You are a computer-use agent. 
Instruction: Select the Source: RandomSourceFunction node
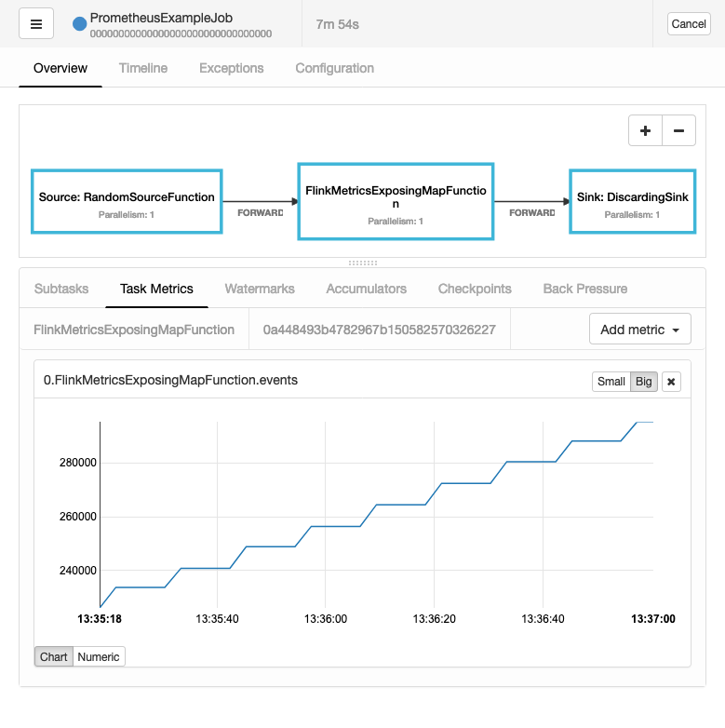[x=127, y=201]
